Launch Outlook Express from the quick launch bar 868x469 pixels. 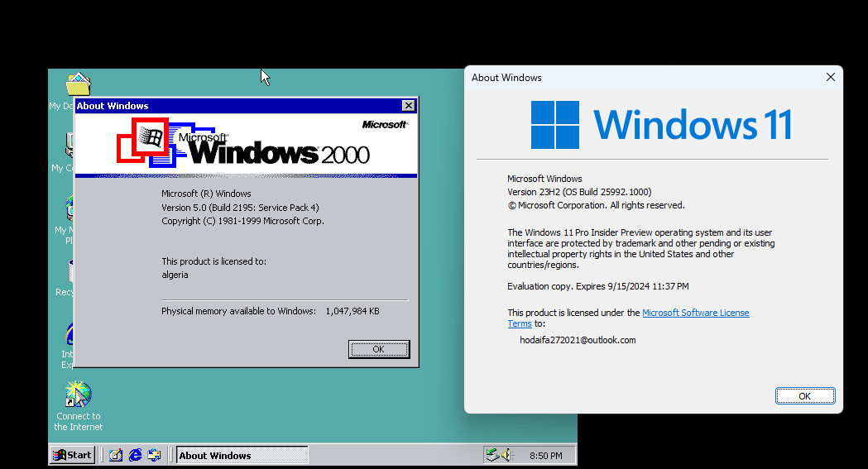click(x=154, y=455)
